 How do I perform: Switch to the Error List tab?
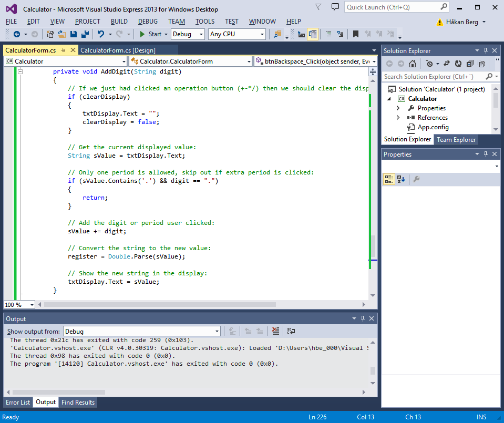pos(18,402)
